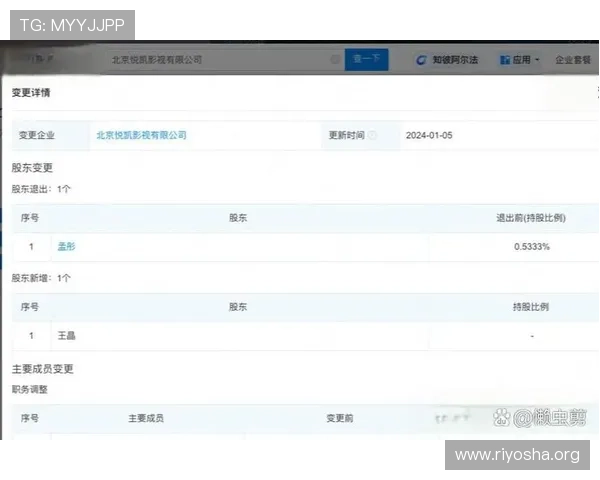This screenshot has width=600, height=480.
Task: Click the 主要成员 column header
Action: (x=146, y=418)
